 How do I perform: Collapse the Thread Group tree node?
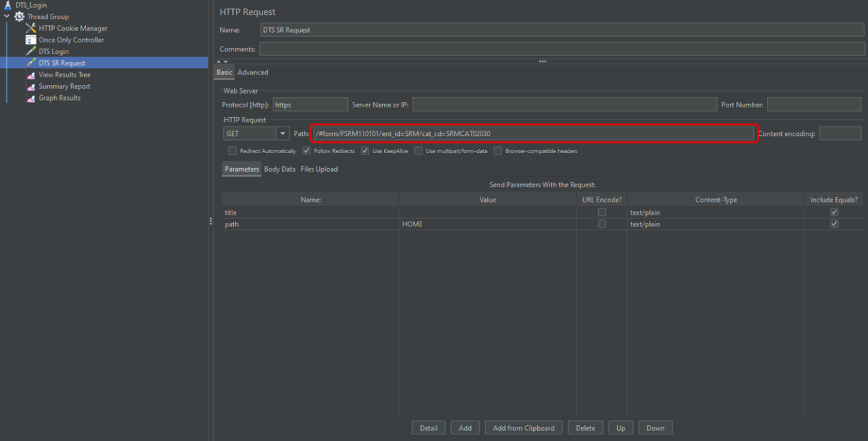tap(7, 16)
